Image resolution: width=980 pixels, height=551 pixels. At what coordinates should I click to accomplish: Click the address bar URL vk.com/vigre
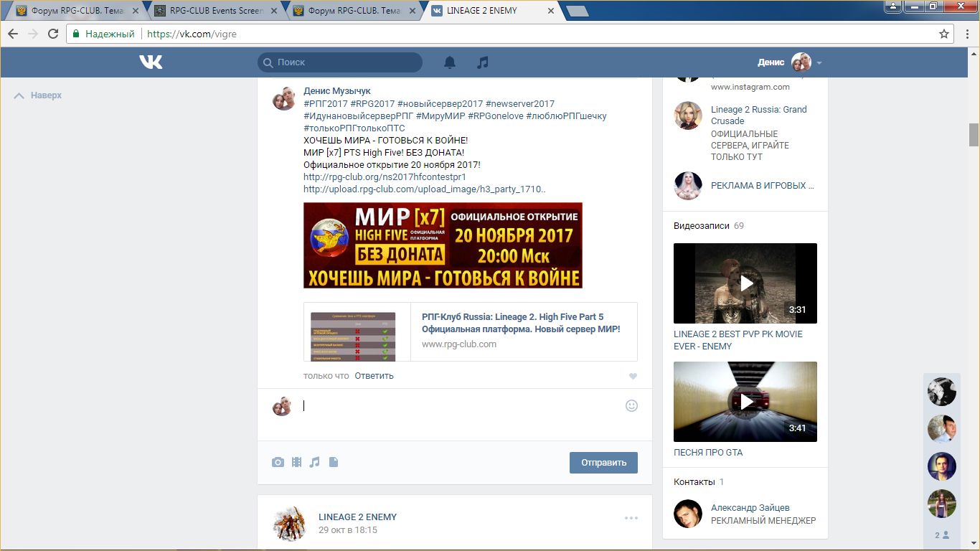192,34
